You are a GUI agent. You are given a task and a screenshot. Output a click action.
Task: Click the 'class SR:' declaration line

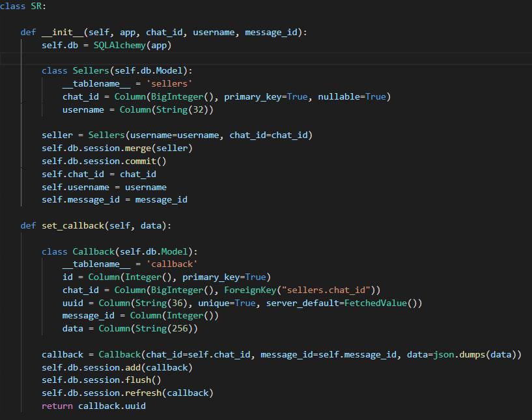pyautogui.click(x=23, y=7)
